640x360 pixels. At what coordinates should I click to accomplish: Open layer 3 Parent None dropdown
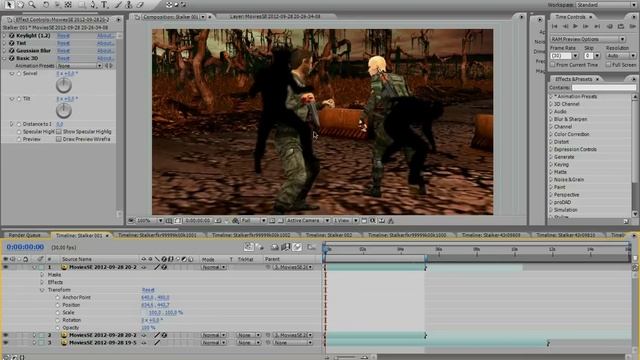tap(293, 342)
